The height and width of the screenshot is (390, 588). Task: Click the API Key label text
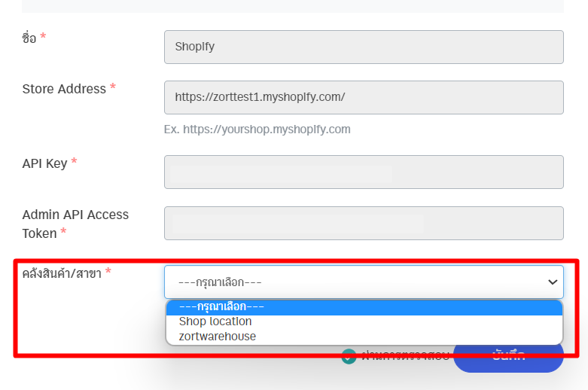click(x=45, y=163)
